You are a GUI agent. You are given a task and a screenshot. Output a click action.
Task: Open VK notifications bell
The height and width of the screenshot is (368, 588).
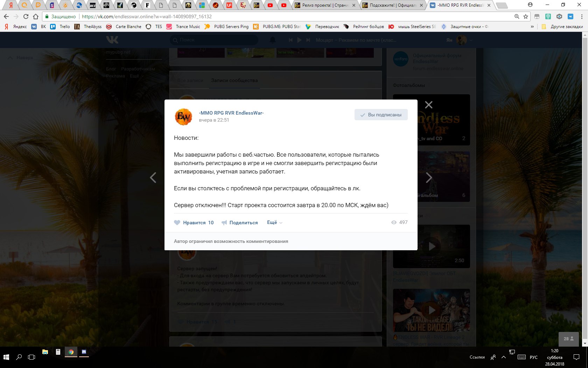pos(272,40)
